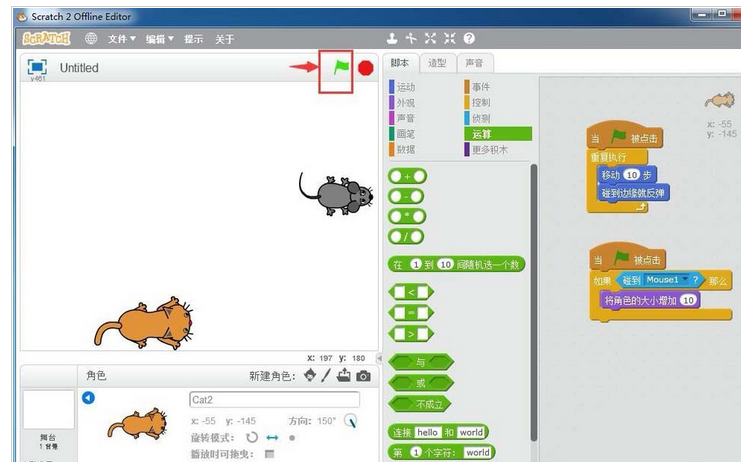741x462 pixels.
Task: Click the globe language icon
Action: (91, 39)
